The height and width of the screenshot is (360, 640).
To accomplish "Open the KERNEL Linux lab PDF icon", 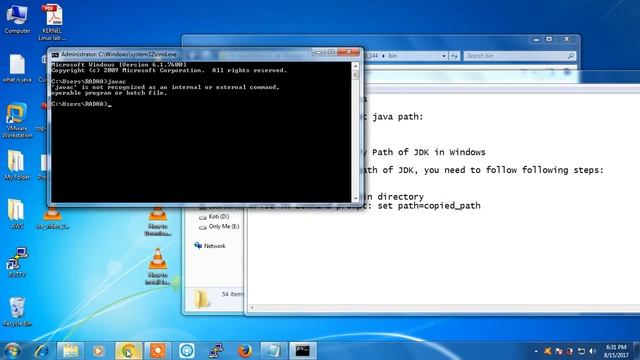I will click(52, 21).
